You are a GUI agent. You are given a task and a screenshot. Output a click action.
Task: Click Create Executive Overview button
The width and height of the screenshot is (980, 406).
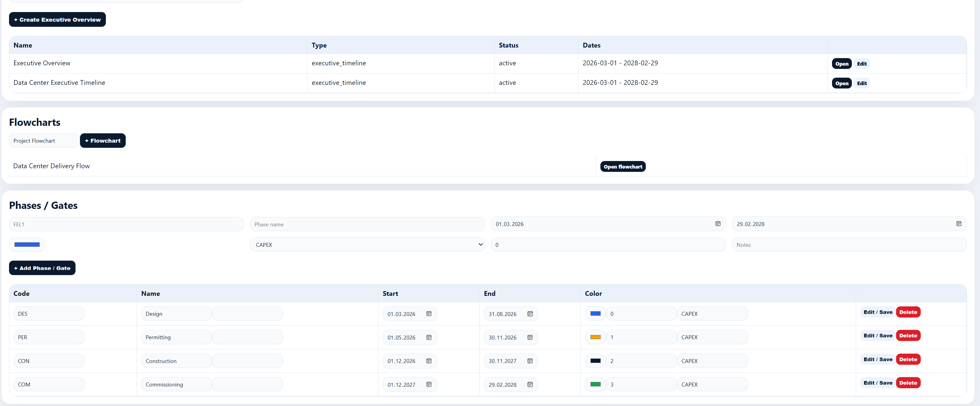coord(57,19)
